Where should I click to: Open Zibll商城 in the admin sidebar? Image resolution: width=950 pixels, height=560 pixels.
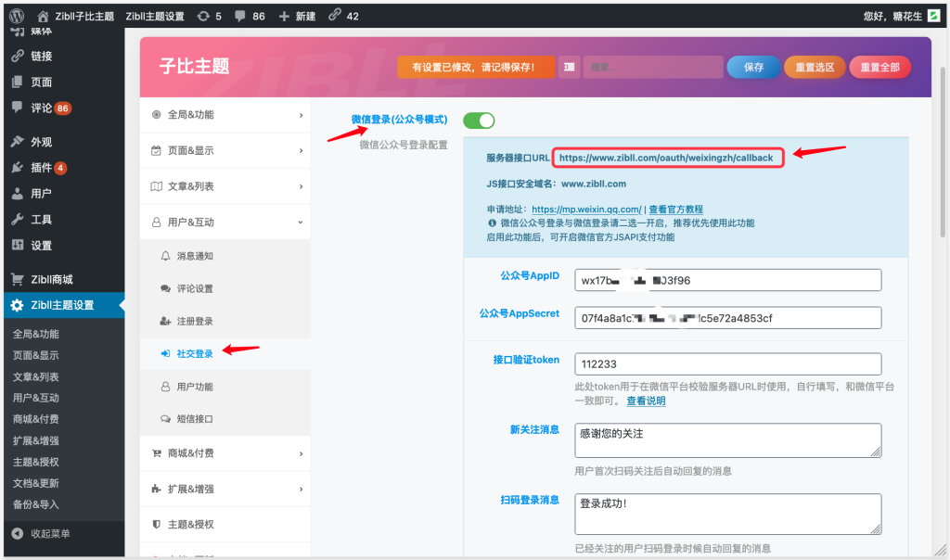(x=52, y=279)
